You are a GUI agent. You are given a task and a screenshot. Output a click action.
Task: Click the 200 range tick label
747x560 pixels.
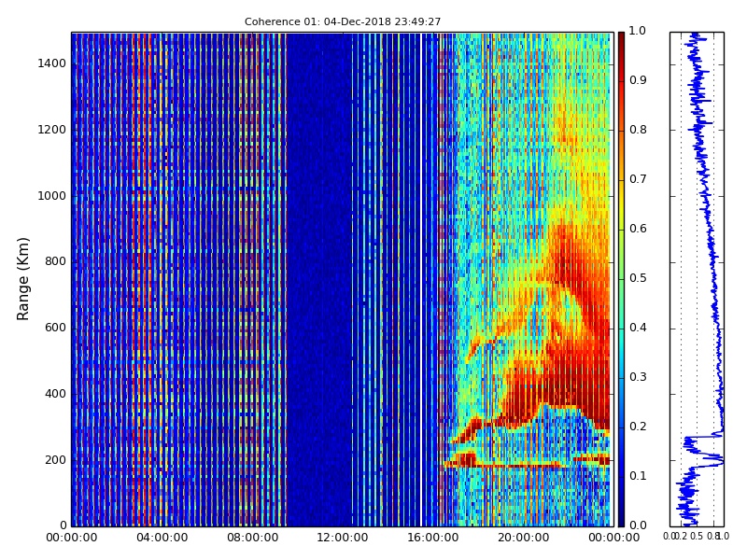pyautogui.click(x=55, y=460)
